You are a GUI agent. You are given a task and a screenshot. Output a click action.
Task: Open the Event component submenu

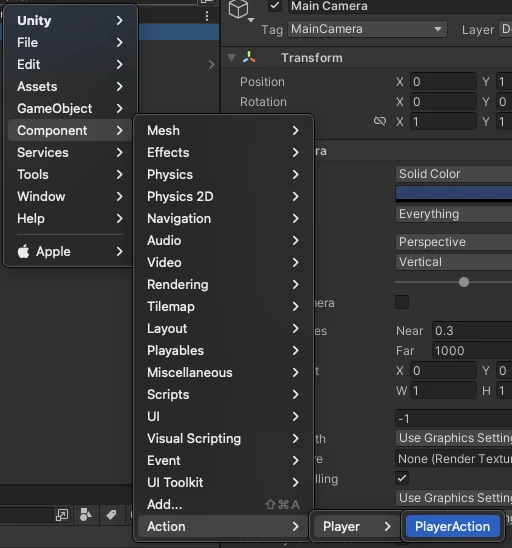click(x=223, y=461)
